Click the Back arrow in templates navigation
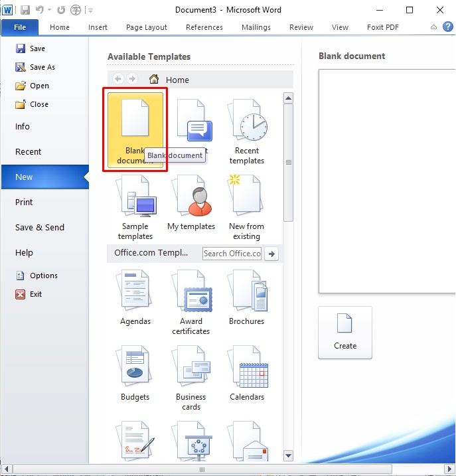456x476 pixels. 118,79
